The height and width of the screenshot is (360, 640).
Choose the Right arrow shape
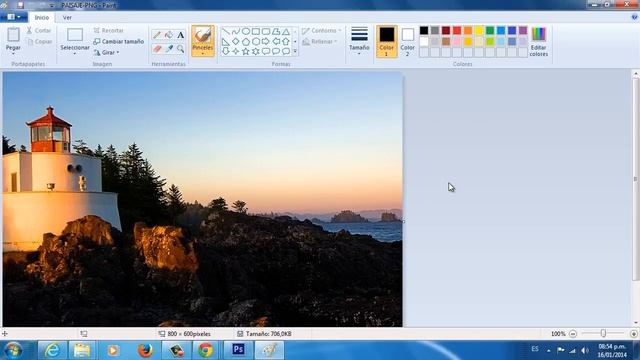coord(266,41)
